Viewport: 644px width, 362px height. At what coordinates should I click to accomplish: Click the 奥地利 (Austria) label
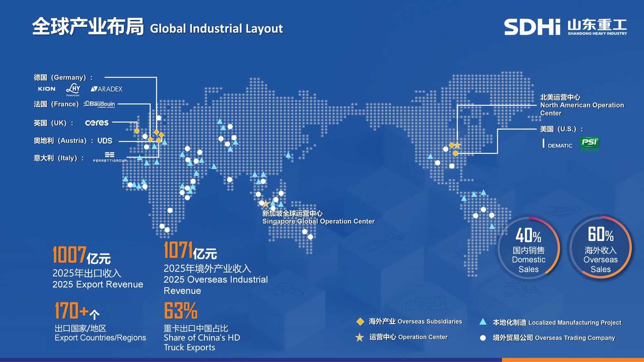click(64, 141)
